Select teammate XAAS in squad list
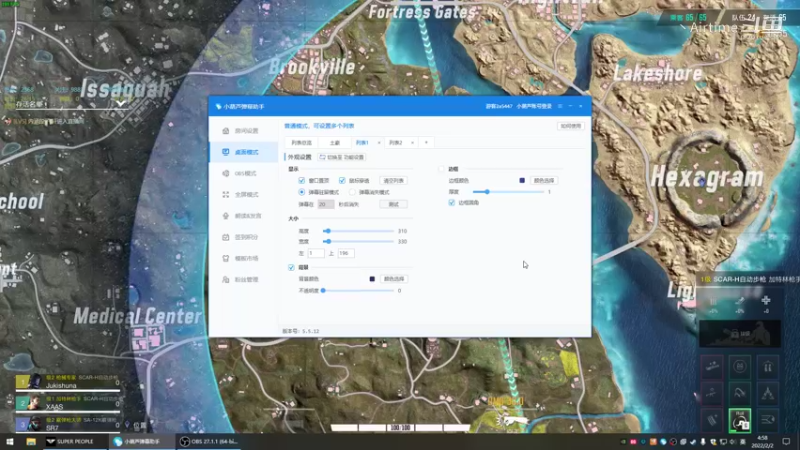Viewport: 800px width, 450px height. [x=67, y=403]
